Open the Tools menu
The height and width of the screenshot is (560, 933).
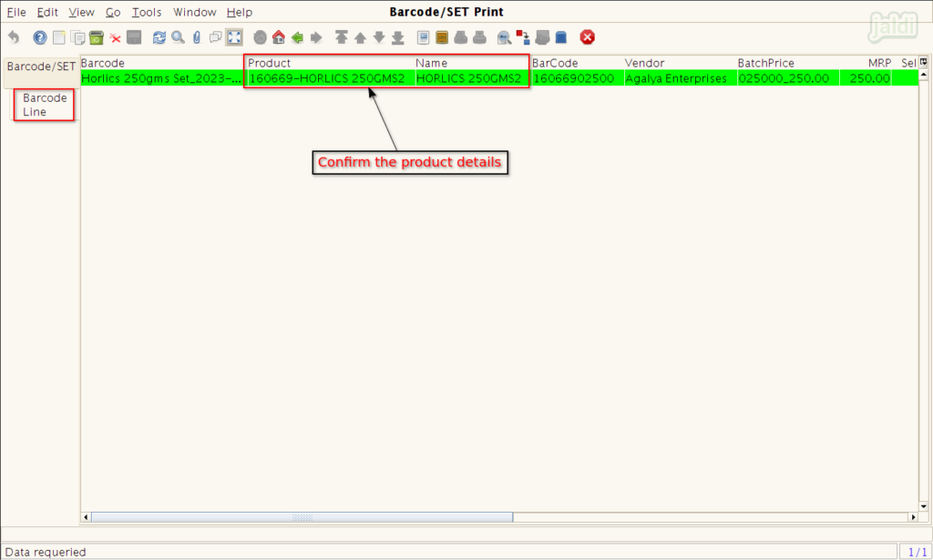point(147,12)
